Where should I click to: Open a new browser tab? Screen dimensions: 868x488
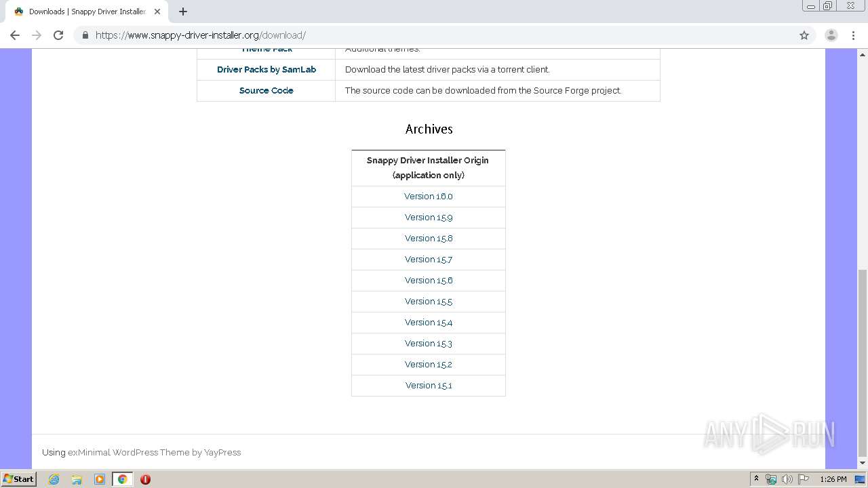pyautogui.click(x=183, y=12)
